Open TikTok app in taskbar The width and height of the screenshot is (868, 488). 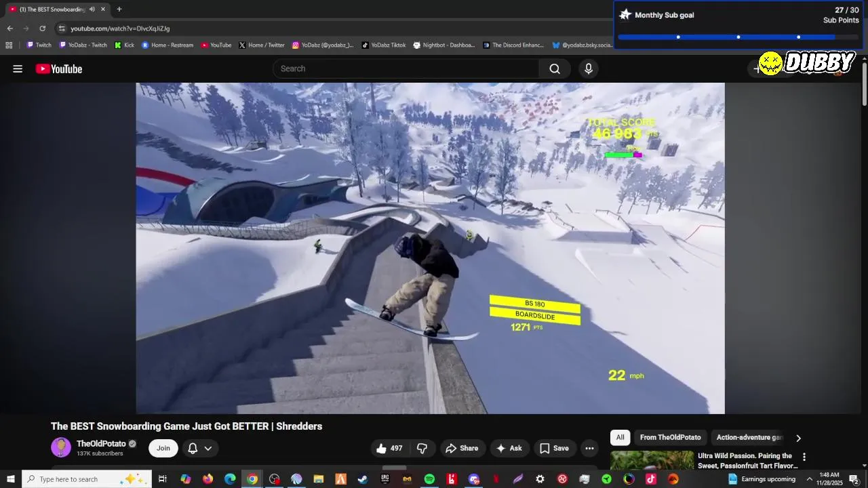point(651,479)
